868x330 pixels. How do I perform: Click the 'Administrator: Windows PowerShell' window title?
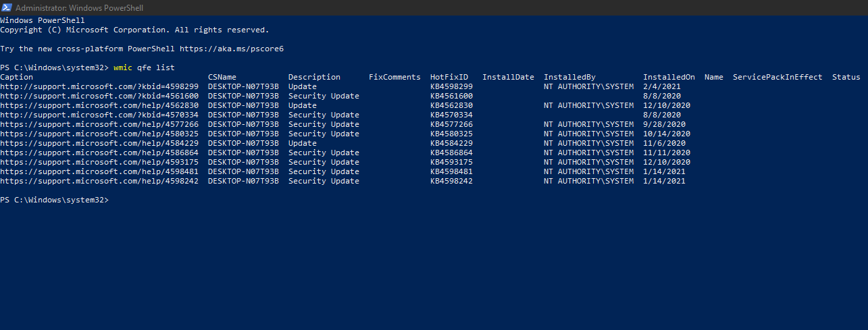pos(79,7)
